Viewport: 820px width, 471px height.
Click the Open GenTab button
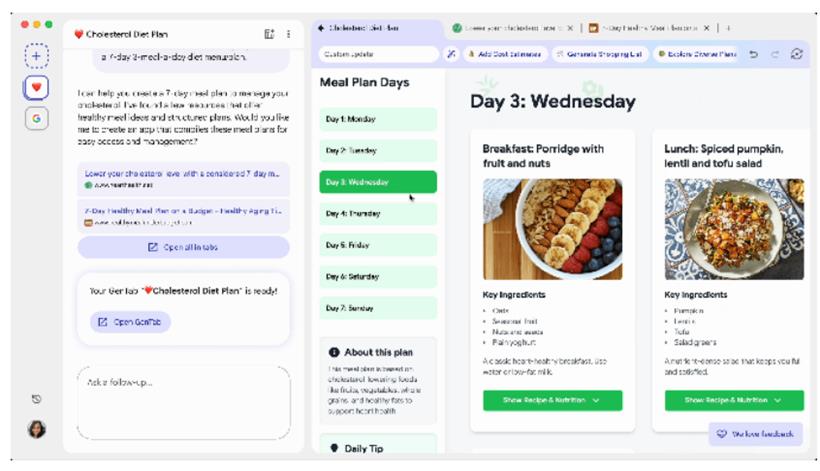click(131, 322)
